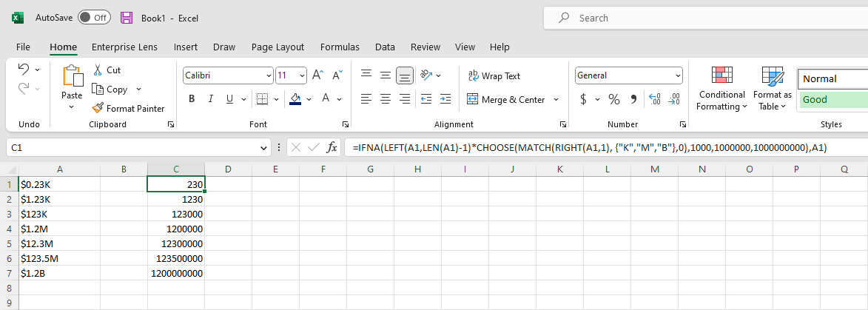Toggle Italic formatting
This screenshot has height=310, width=868.
(211, 99)
